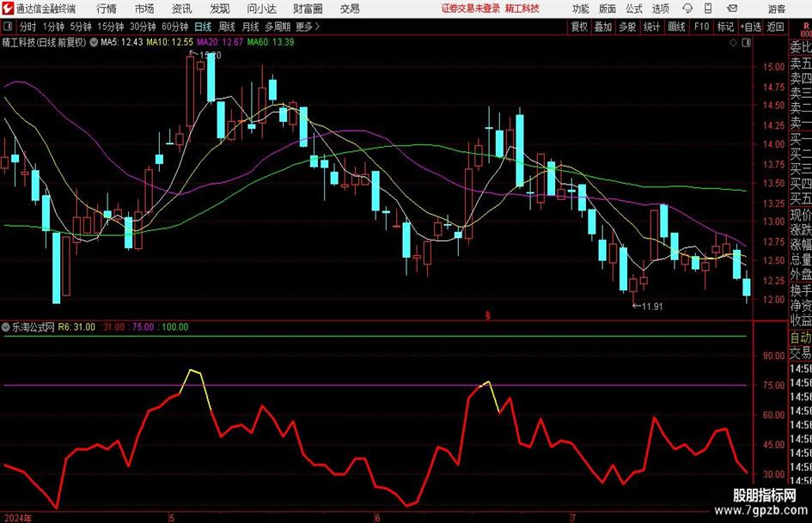Image resolution: width=812 pixels, height=523 pixels.
Task: Click the 返回 back button
Action: [775, 27]
